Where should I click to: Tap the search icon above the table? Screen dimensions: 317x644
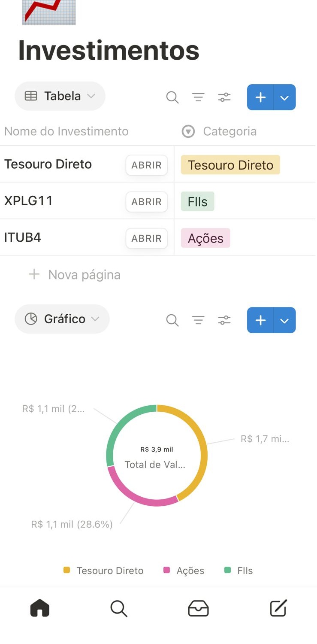172,97
